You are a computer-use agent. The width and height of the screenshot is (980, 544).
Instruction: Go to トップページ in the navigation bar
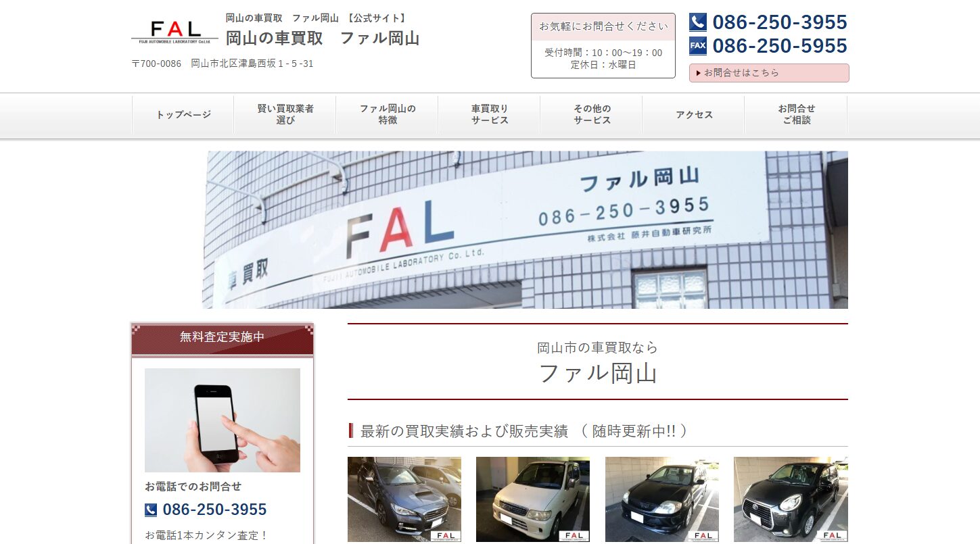[183, 115]
